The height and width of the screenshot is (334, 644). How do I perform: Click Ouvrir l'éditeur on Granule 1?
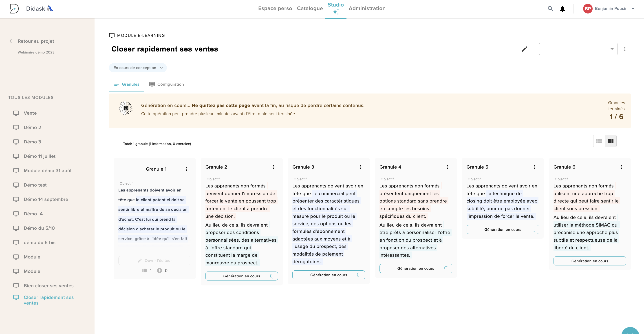pos(154,261)
